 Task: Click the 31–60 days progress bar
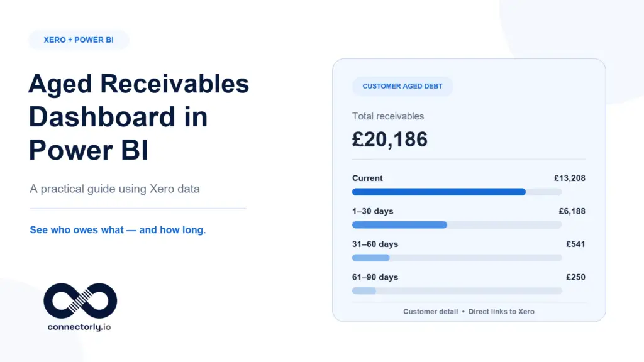(457, 258)
